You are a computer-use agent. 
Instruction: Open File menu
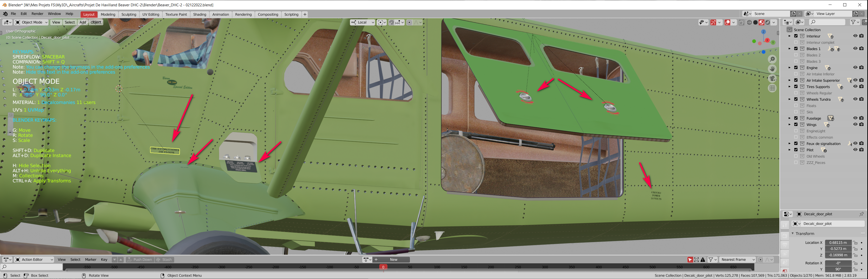tap(13, 14)
